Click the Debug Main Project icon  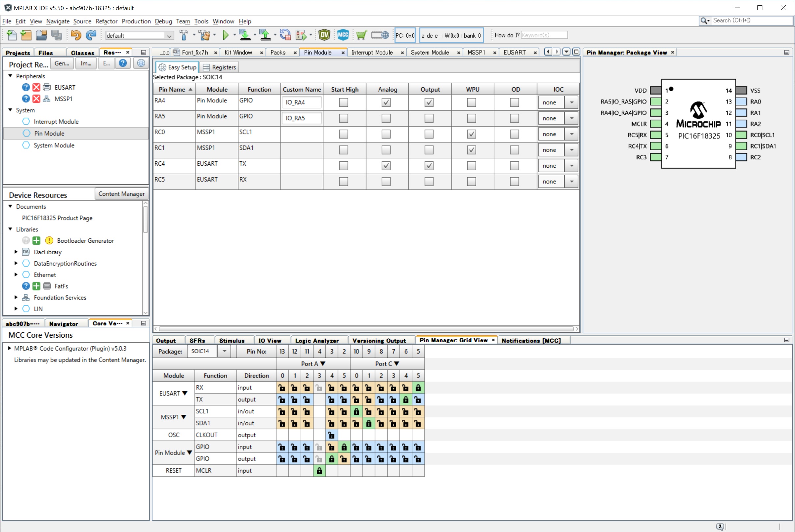pos(301,35)
